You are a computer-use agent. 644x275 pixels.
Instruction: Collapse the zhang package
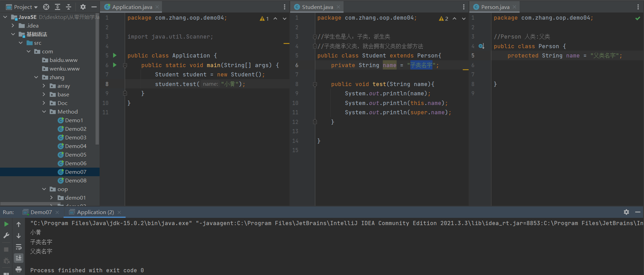pos(36,77)
